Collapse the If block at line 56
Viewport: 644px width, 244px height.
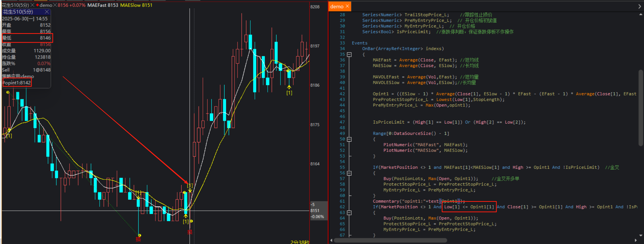click(x=349, y=173)
